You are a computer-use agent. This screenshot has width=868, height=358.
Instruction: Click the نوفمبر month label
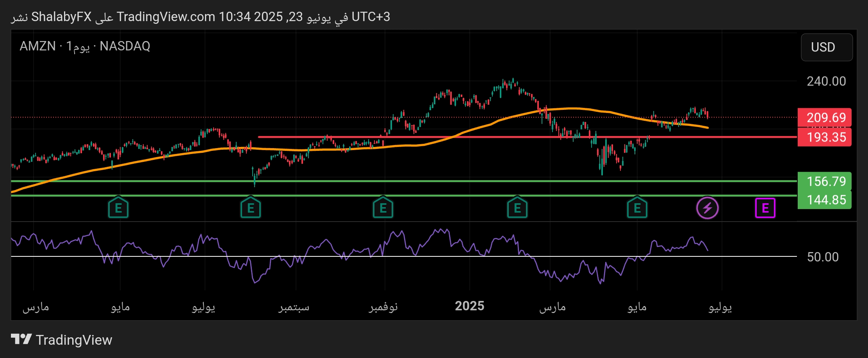(383, 307)
